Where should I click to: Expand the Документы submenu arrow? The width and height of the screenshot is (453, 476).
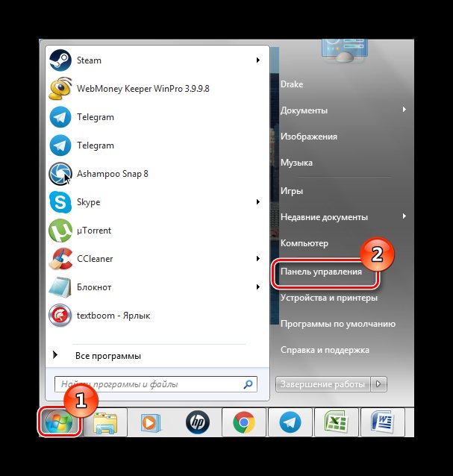click(404, 109)
